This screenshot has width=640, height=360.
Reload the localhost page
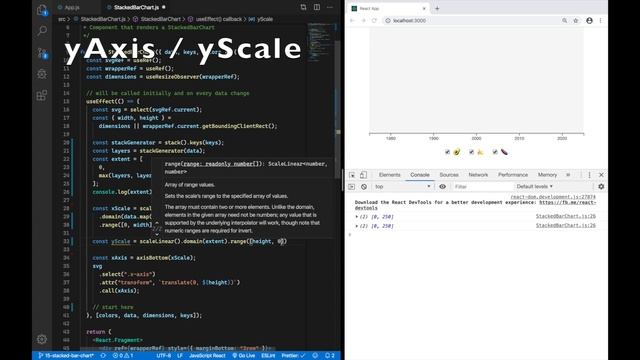[374, 20]
